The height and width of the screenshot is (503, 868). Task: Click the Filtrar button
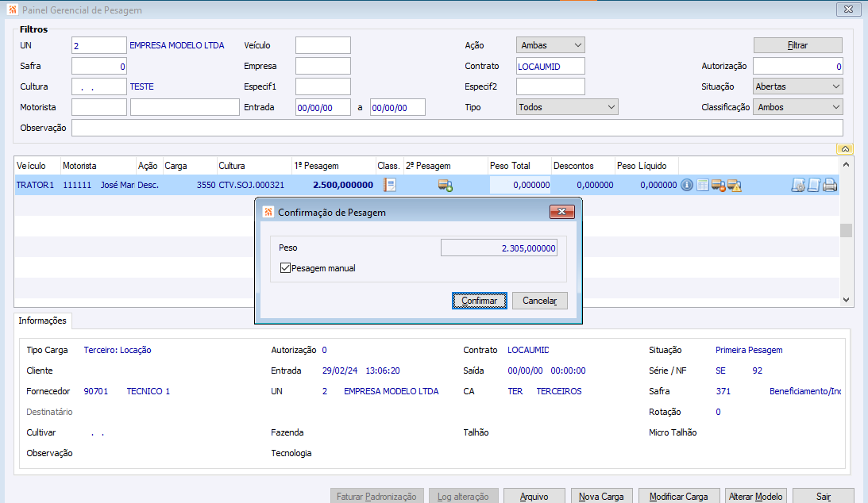pos(797,45)
